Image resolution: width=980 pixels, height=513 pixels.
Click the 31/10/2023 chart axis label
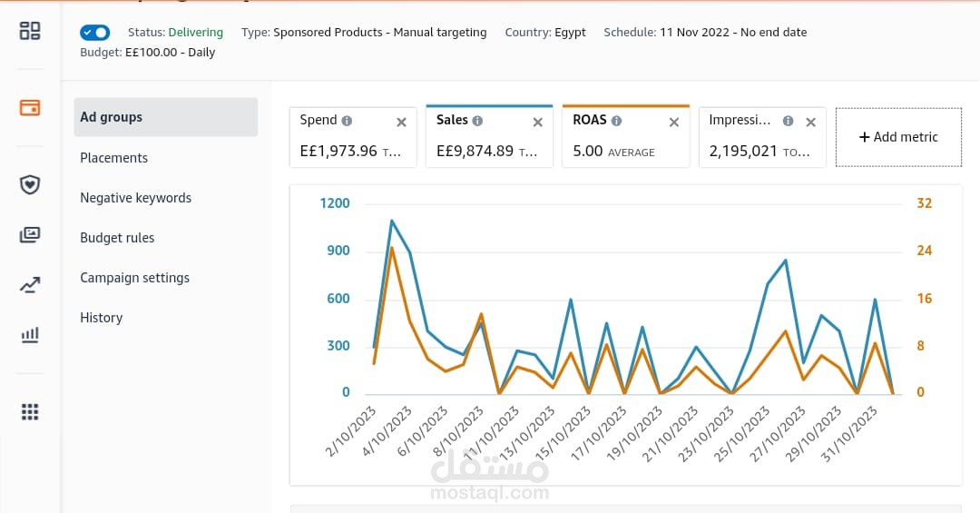coord(849,434)
